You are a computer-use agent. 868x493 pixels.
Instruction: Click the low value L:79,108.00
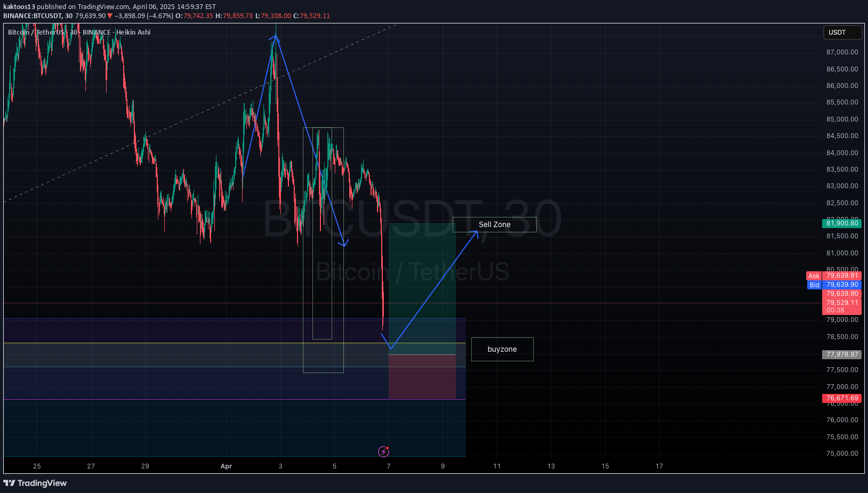[274, 16]
